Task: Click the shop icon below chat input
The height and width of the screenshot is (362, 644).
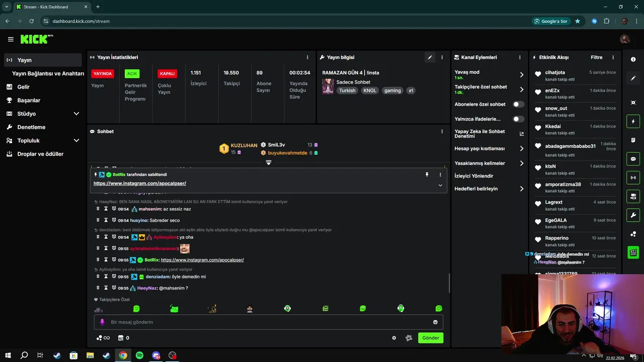Action: 120,338
